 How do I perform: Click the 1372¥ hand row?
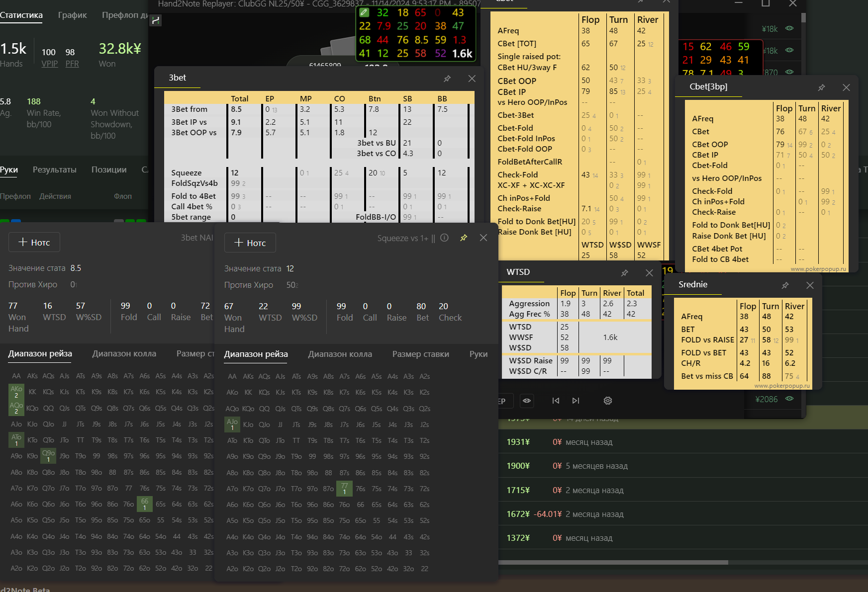(x=683, y=538)
